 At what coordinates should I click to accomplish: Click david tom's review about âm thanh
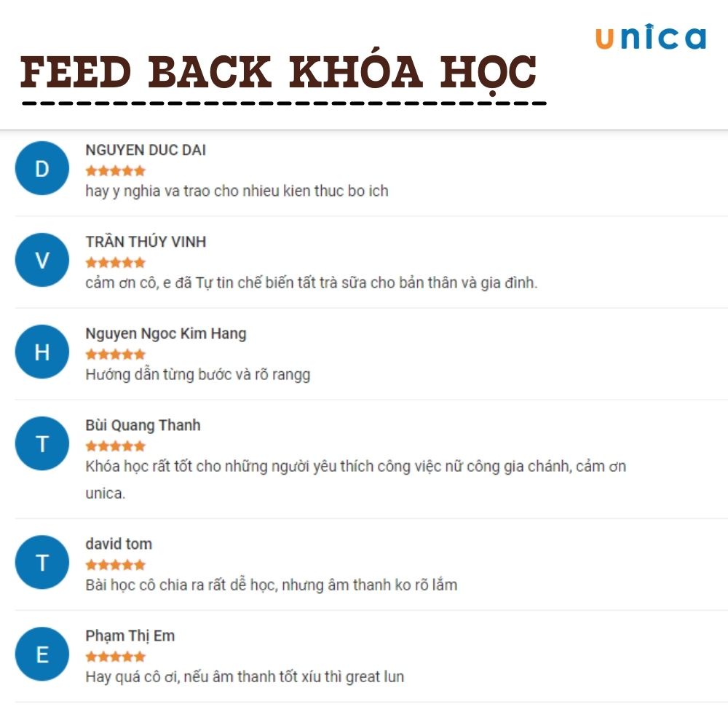click(x=271, y=585)
